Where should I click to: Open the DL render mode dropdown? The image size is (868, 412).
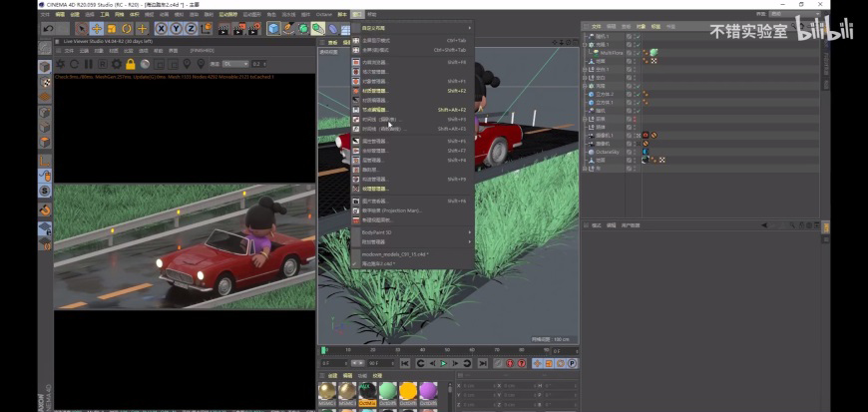coord(235,64)
